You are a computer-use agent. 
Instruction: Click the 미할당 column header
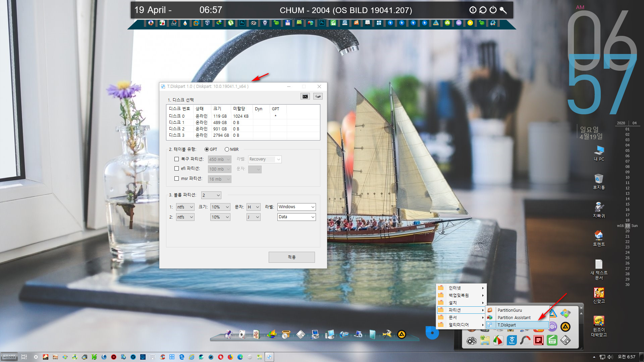(x=242, y=109)
